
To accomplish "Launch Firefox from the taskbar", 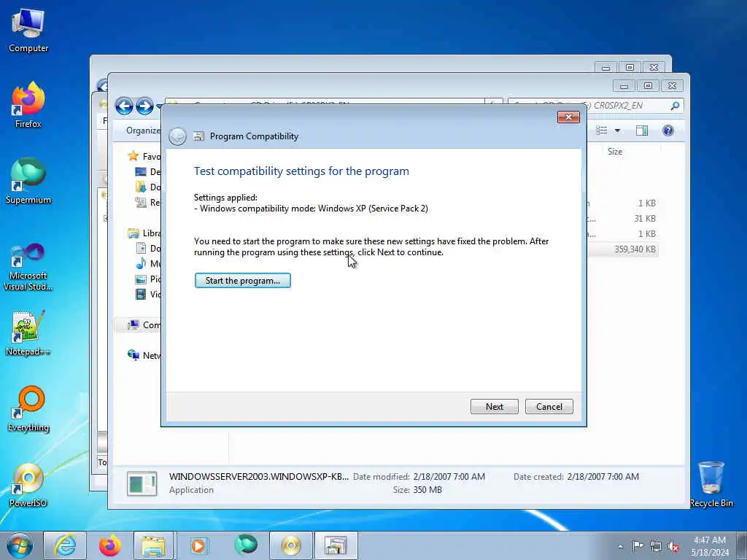I will (x=109, y=545).
